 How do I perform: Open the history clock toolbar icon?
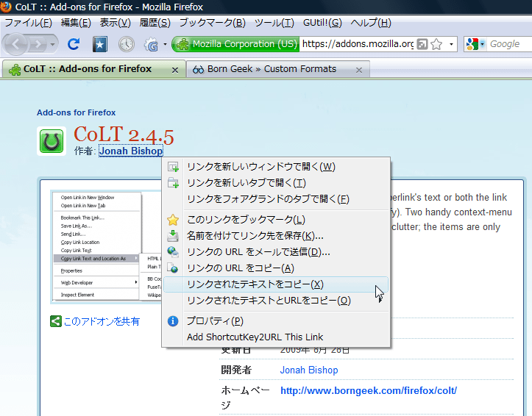tap(127, 44)
